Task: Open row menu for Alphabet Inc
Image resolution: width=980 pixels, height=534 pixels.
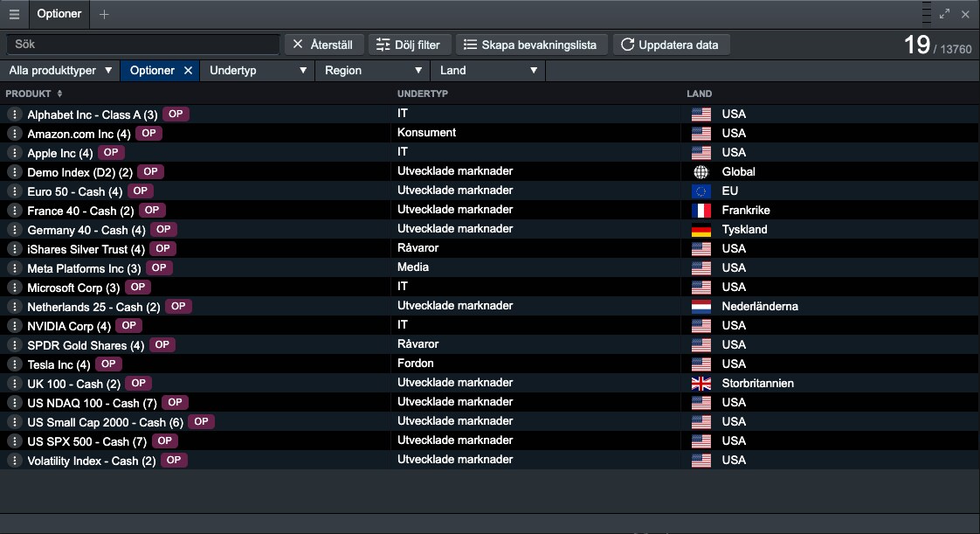Action: pyautogui.click(x=14, y=114)
